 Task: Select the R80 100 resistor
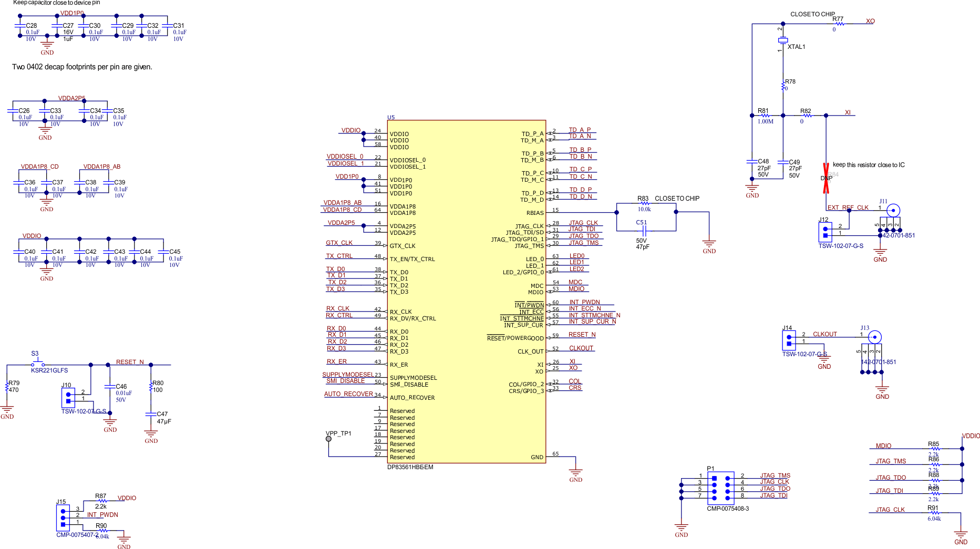[x=151, y=387]
